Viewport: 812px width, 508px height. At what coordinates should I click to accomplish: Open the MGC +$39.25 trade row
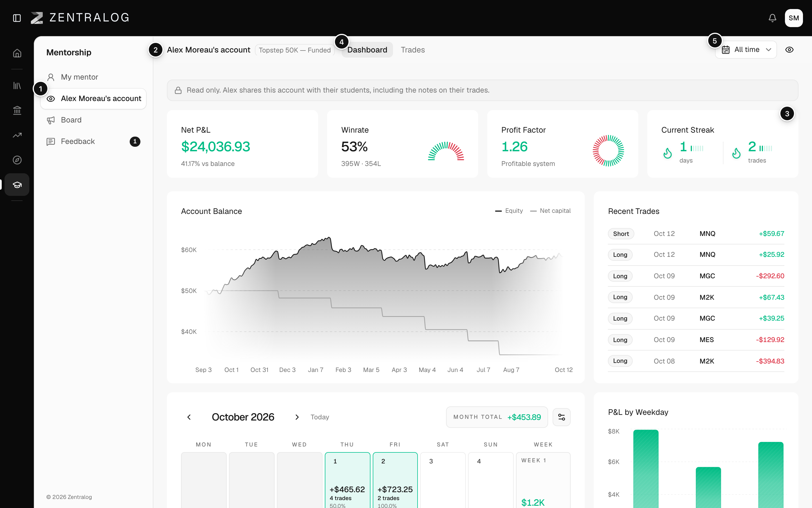[x=696, y=318]
